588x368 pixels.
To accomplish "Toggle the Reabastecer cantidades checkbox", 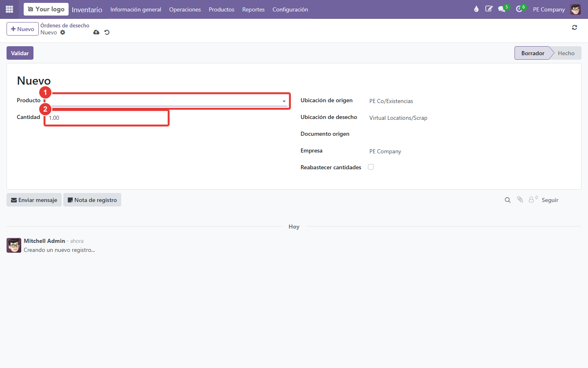I will [371, 167].
